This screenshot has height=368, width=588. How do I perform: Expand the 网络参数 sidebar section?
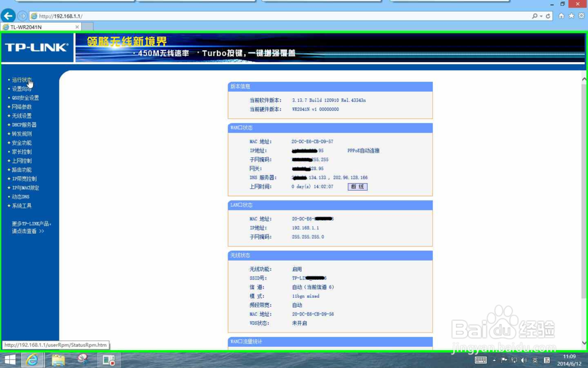pos(22,107)
